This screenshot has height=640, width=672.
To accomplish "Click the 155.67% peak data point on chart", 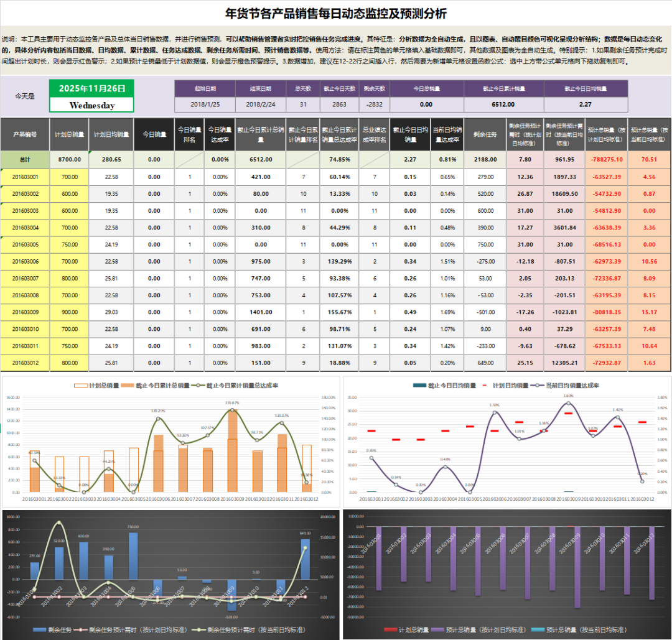I will (x=232, y=410).
